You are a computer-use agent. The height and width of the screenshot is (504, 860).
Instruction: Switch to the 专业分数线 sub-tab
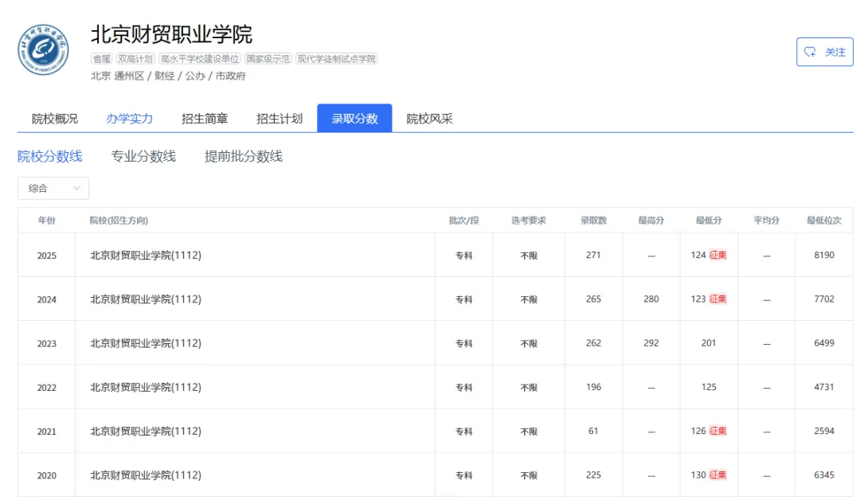click(x=143, y=156)
